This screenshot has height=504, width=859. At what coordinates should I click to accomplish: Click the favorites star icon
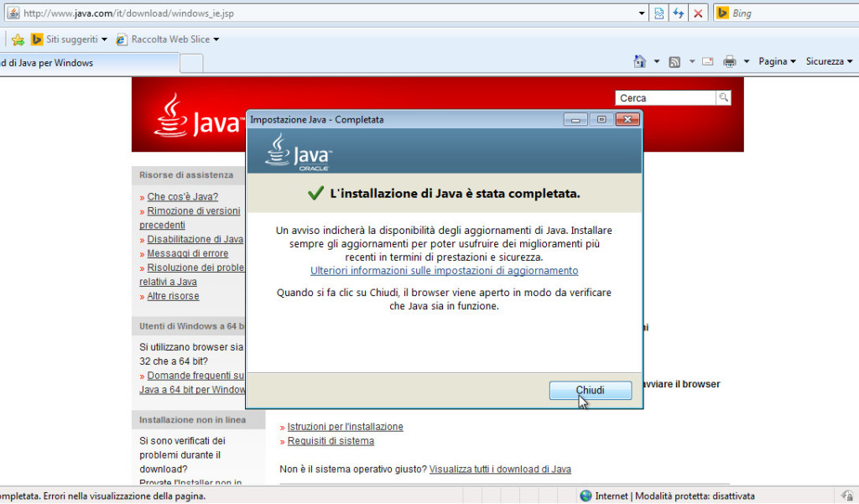[x=18, y=39]
